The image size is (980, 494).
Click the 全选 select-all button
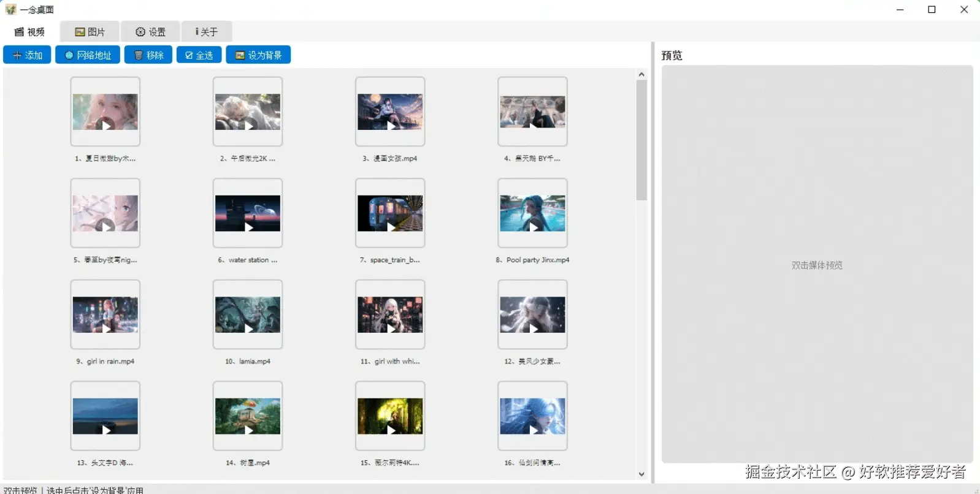(199, 55)
